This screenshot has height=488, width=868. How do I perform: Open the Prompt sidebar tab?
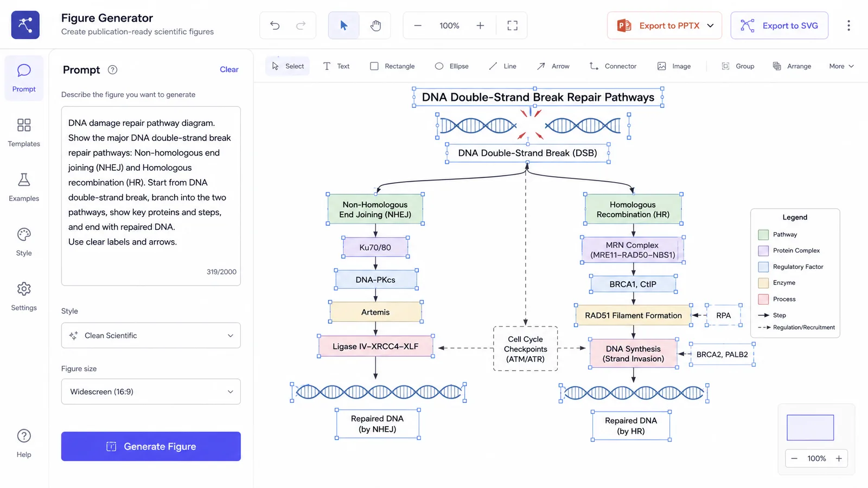coord(24,78)
